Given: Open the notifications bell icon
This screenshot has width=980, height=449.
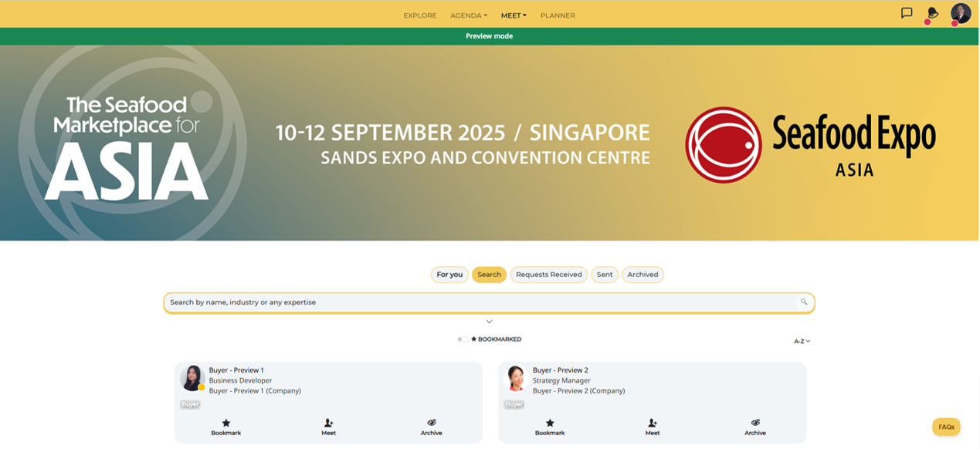Looking at the screenshot, I should point(932,13).
